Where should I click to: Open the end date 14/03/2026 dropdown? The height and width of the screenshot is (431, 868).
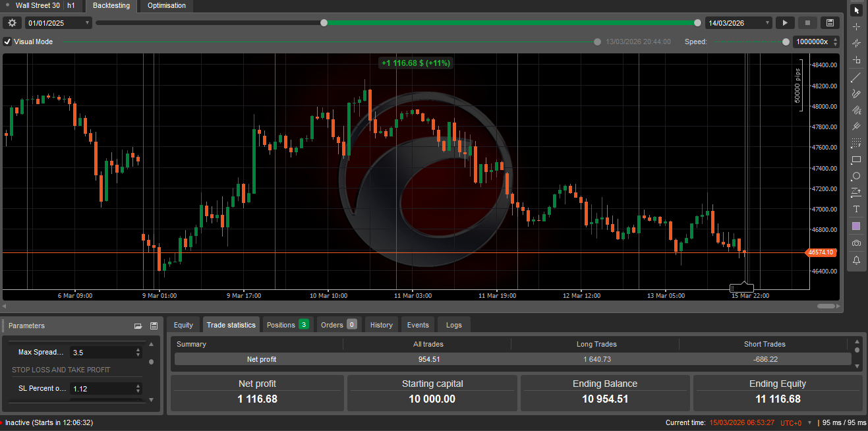738,23
